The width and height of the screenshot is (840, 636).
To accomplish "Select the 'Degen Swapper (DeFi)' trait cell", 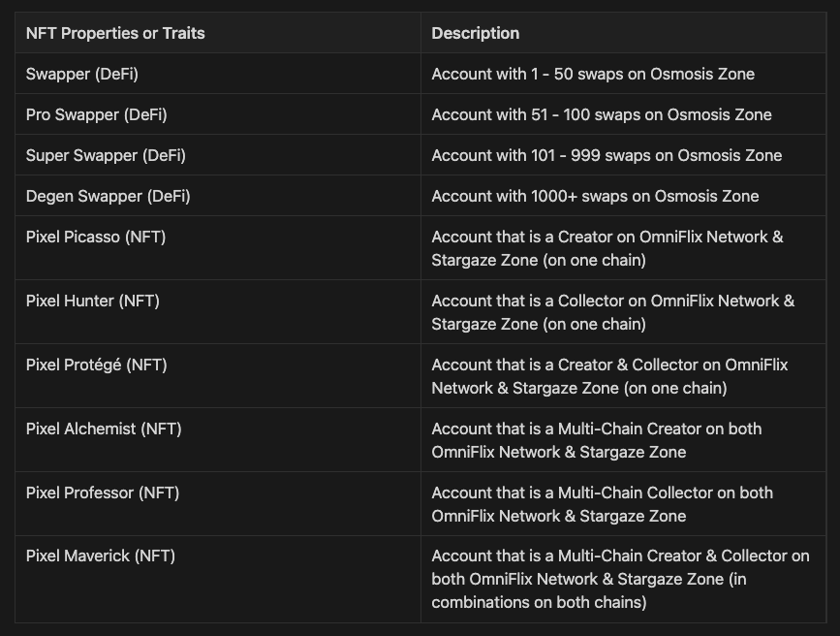I will 108,196.
